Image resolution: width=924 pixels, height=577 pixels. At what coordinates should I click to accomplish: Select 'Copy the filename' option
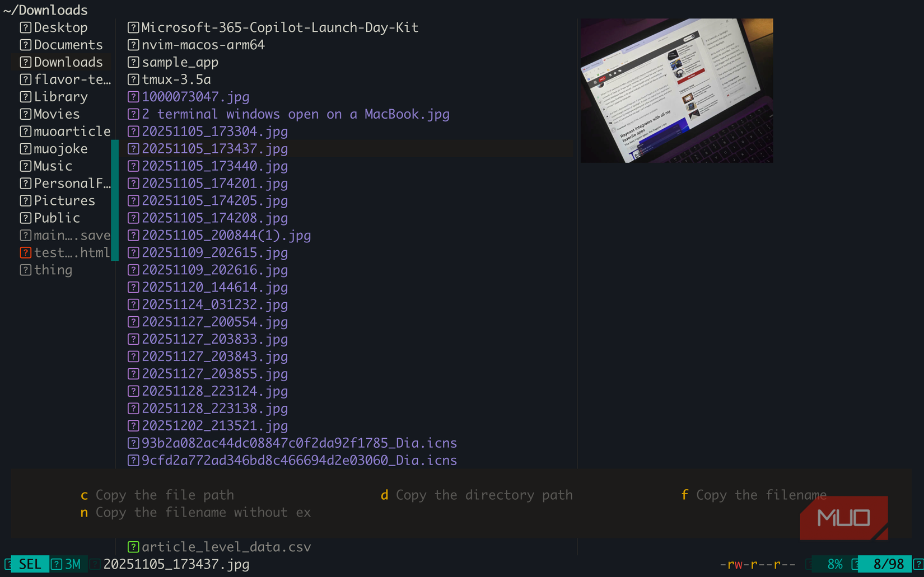pyautogui.click(x=761, y=495)
